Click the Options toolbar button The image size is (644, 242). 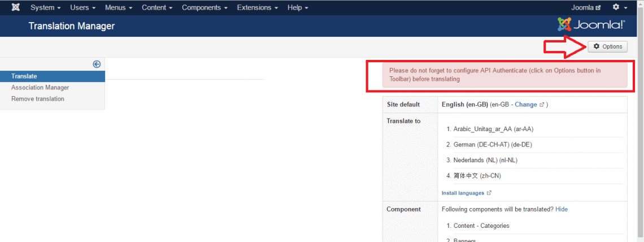click(607, 46)
